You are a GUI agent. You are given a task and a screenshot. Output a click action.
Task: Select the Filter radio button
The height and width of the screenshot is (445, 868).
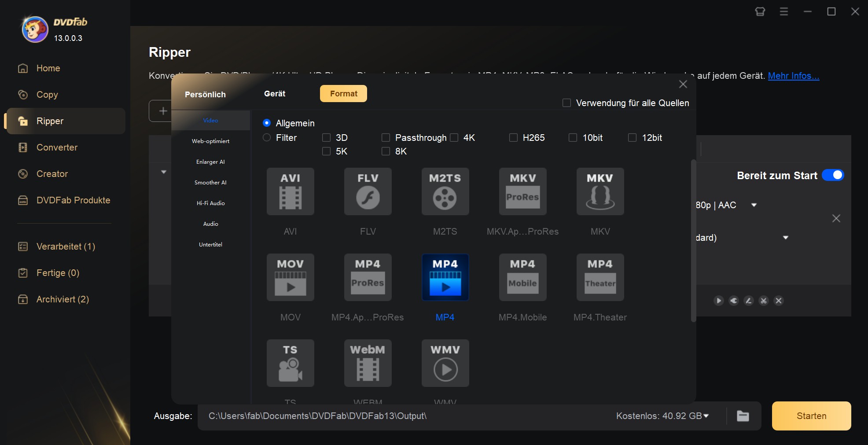click(267, 137)
